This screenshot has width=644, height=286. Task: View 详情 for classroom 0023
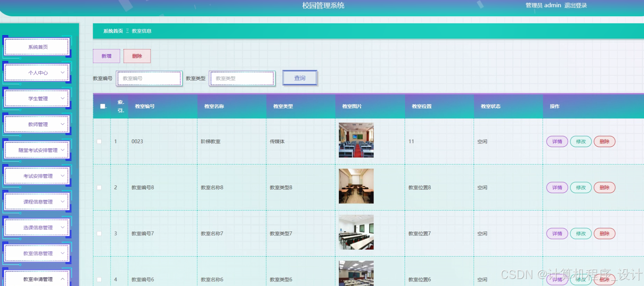click(x=557, y=141)
